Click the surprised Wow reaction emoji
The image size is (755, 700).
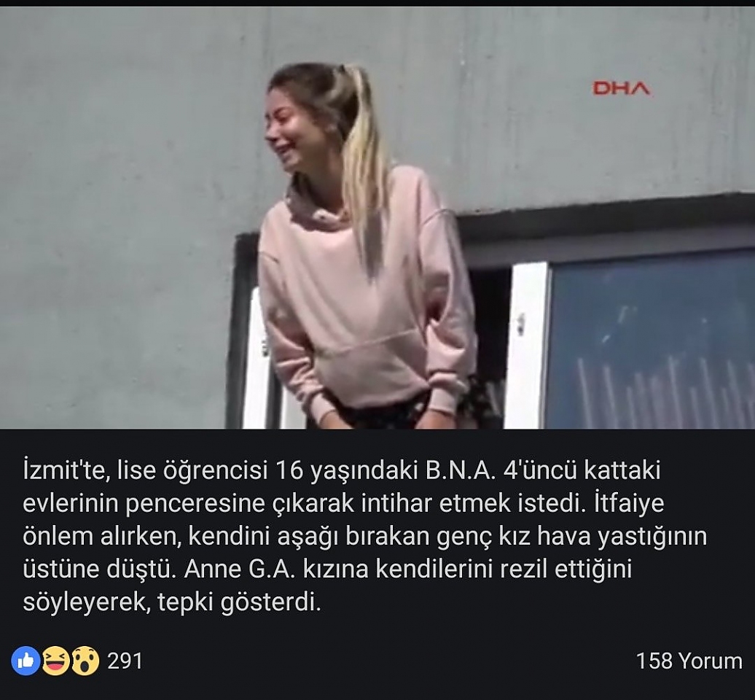pyautogui.click(x=85, y=661)
